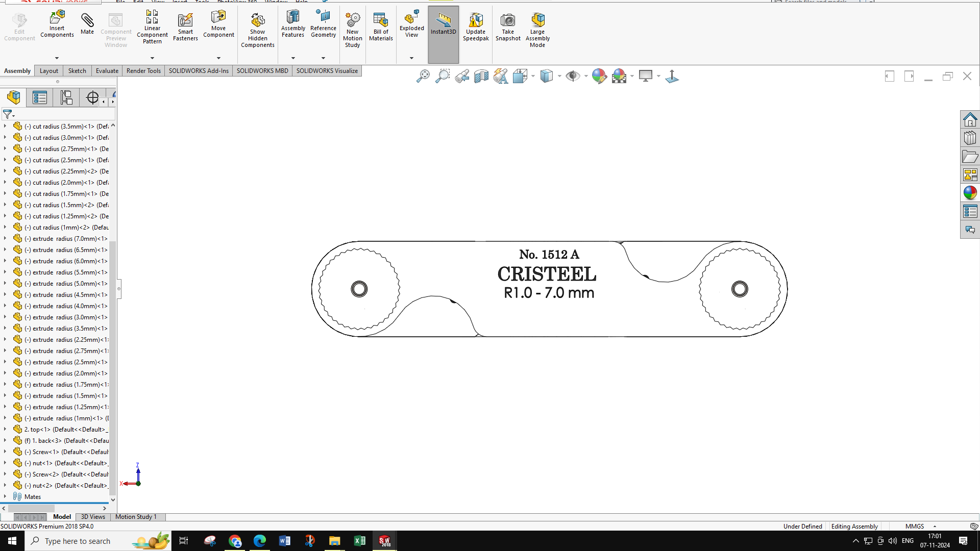The width and height of the screenshot is (980, 551).
Task: Select the Mate tool
Action: pyautogui.click(x=87, y=24)
